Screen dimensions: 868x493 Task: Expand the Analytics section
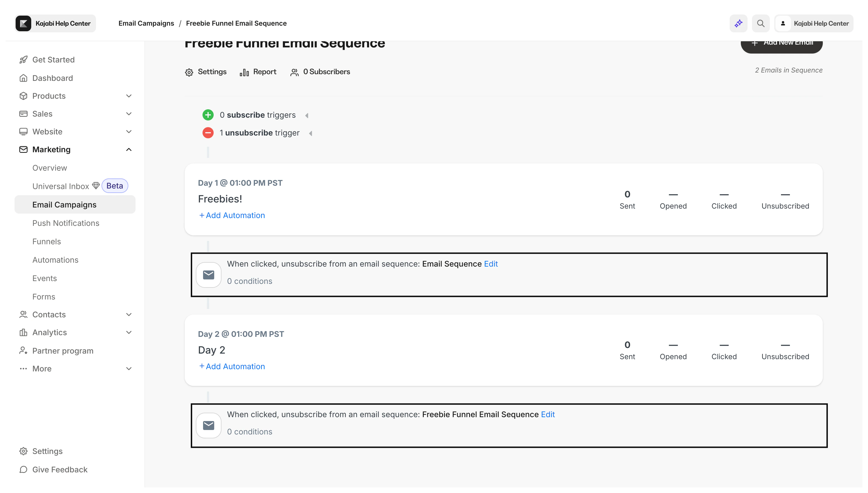[x=129, y=332]
